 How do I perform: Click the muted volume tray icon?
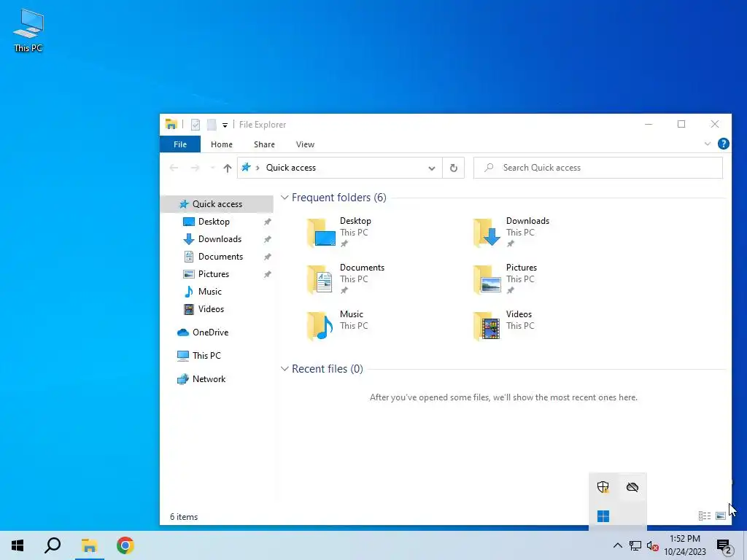pyautogui.click(x=653, y=545)
